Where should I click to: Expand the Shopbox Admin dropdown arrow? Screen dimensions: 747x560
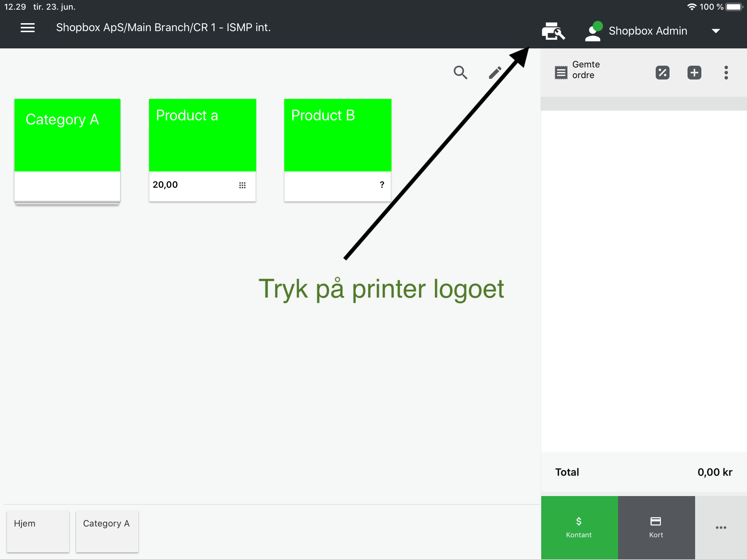coord(716,31)
